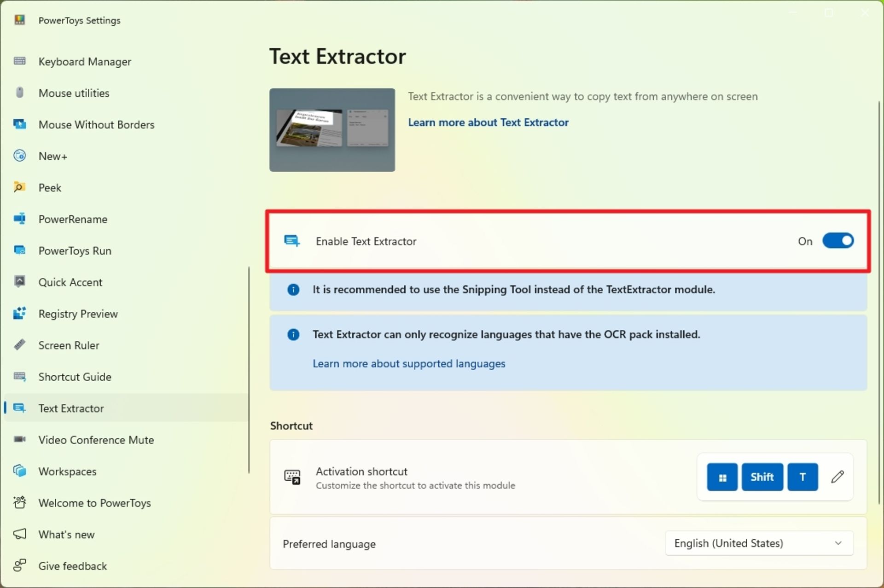The width and height of the screenshot is (884, 588).
Task: Click the Text Extractor preview thumbnail
Action: point(332,130)
